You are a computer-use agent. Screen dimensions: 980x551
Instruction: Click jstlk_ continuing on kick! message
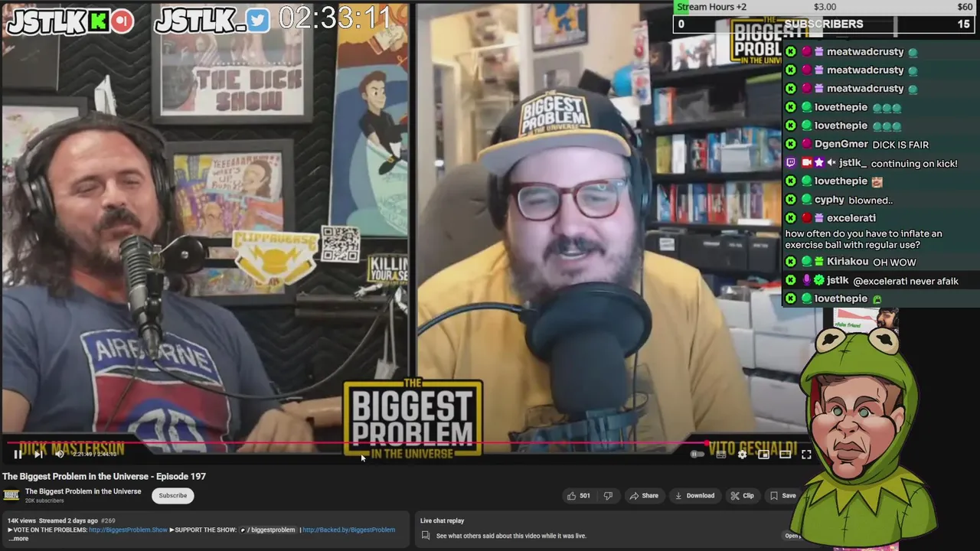pos(913,164)
